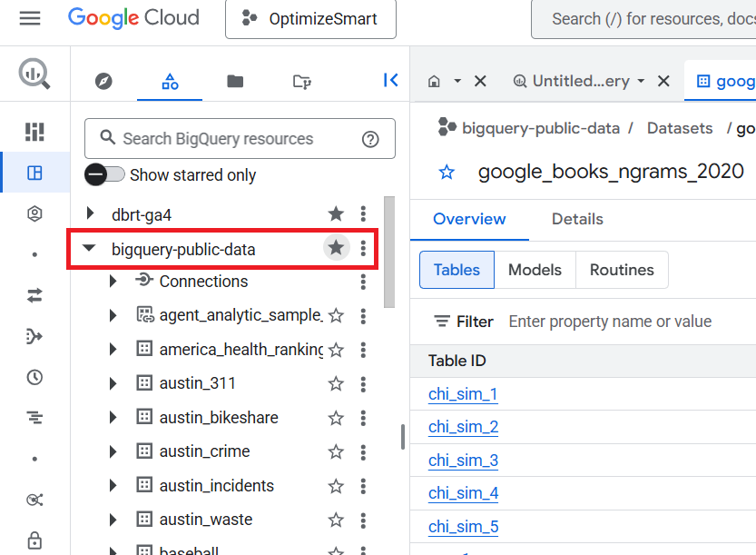Select the folder icon in Explorer panel
The image size is (756, 555).
235,82
